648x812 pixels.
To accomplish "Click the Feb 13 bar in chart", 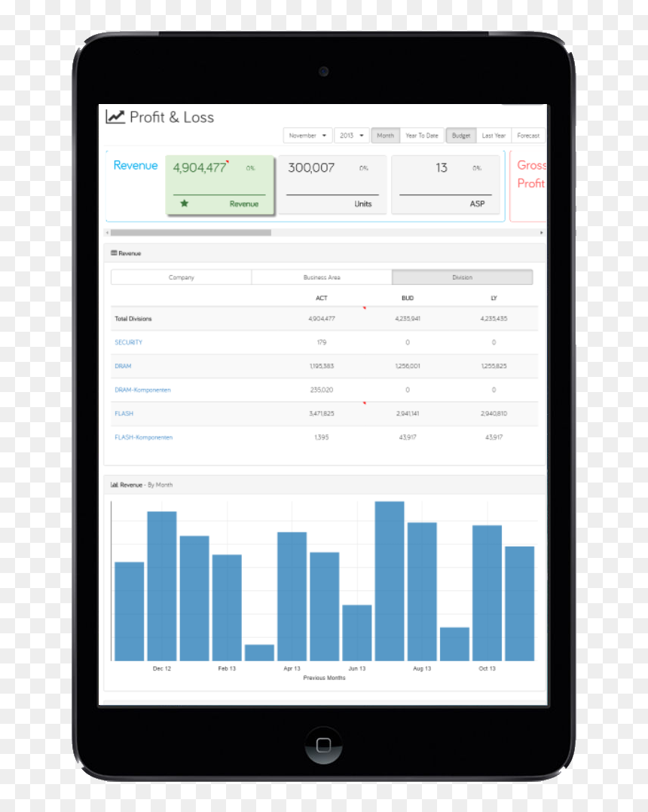I will [227, 608].
